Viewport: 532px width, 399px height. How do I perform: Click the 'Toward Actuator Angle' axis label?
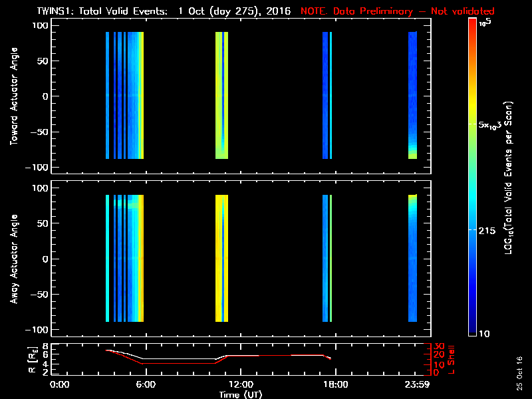click(14, 96)
